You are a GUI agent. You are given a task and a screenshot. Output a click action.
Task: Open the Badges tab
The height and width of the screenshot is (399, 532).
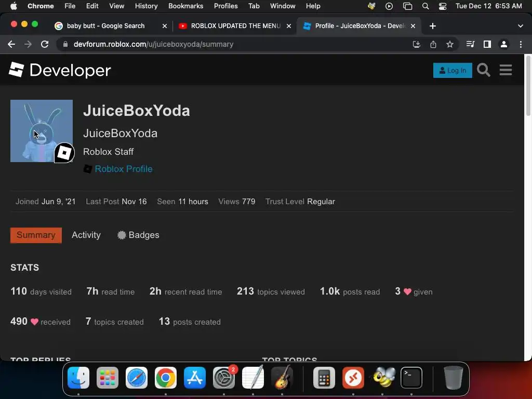point(138,235)
